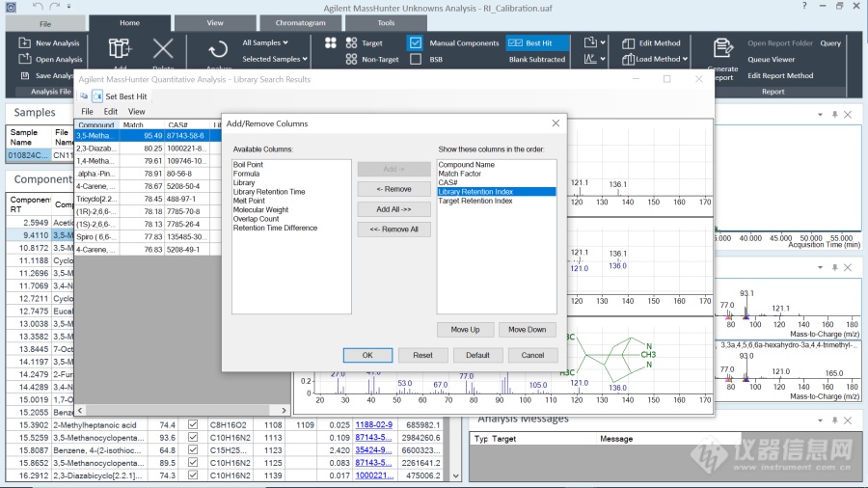Switch to the Chromatogram ribbon tab
868x488 pixels.
[301, 23]
